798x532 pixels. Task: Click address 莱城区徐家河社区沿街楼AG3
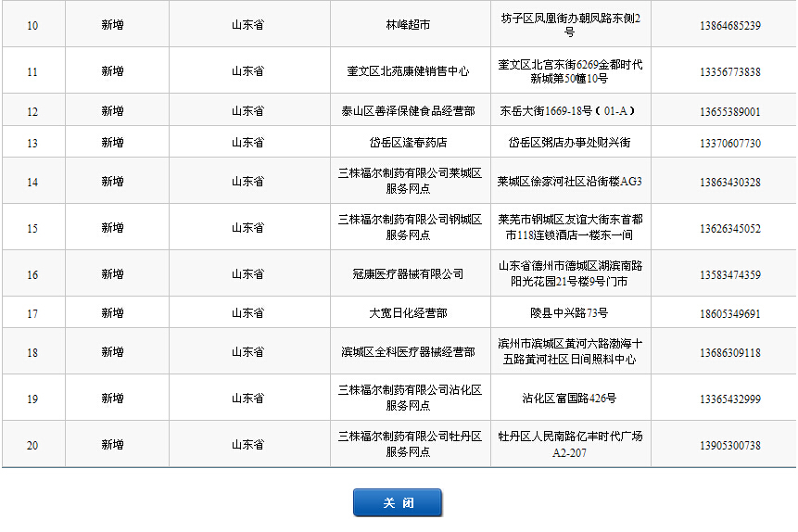(x=569, y=182)
